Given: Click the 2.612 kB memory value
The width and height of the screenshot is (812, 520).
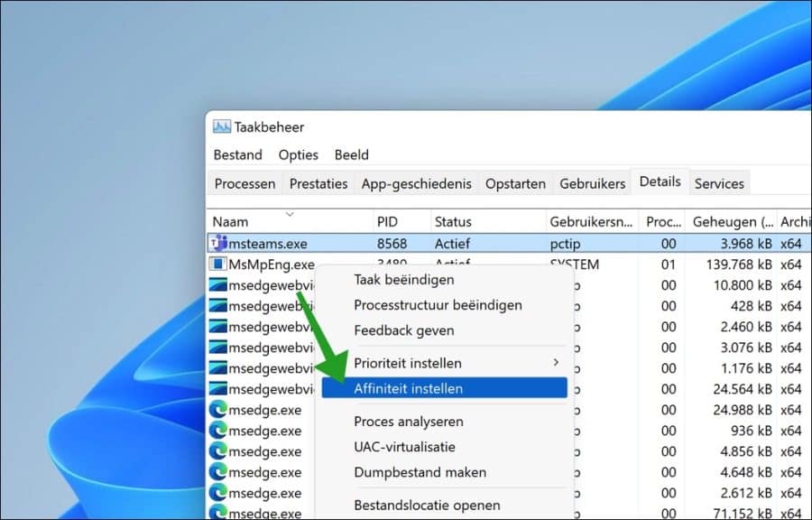Looking at the screenshot, I should coord(746,493).
